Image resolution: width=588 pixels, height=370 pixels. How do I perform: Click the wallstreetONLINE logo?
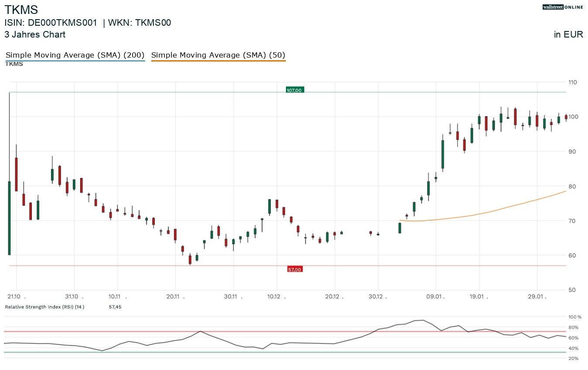click(562, 7)
